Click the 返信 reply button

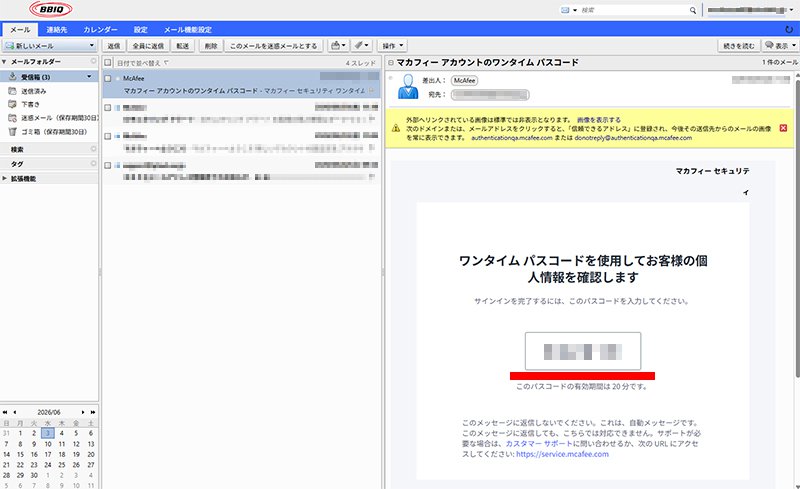point(114,46)
